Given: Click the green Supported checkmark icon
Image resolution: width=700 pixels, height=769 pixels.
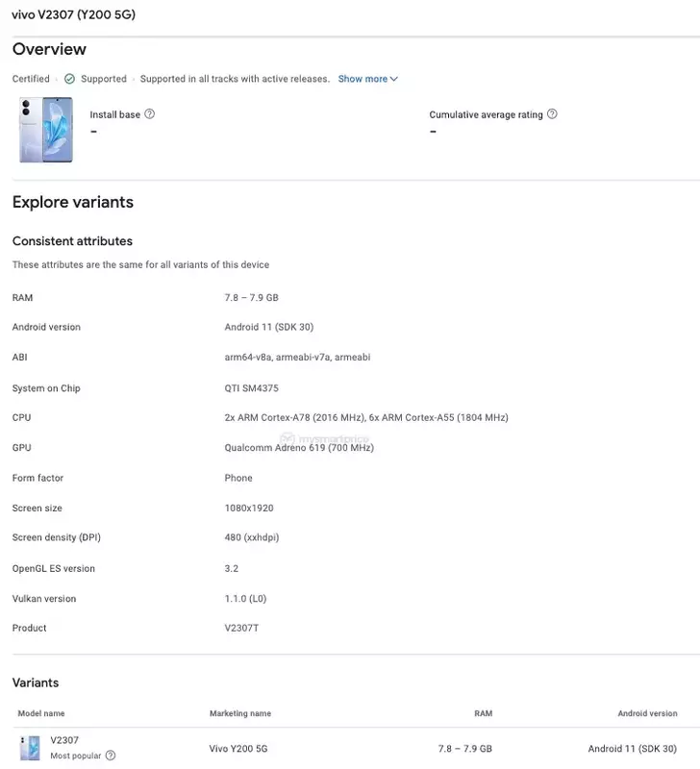Looking at the screenshot, I should pos(69,79).
